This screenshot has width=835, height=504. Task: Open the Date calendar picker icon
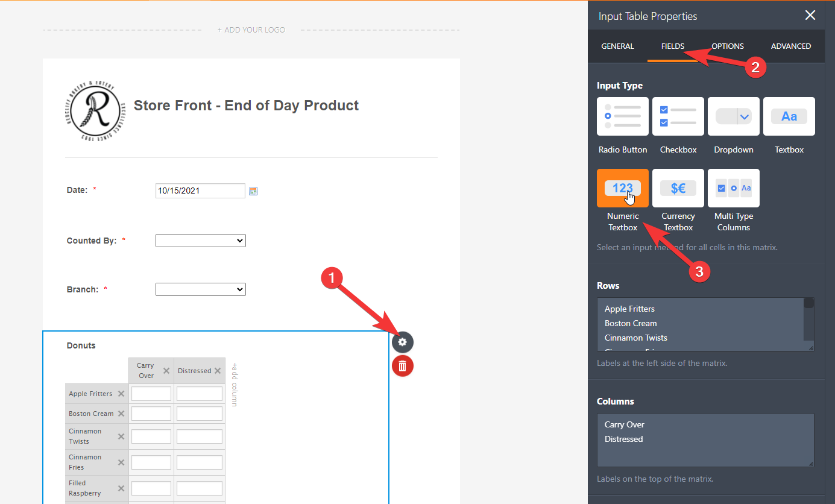pyautogui.click(x=253, y=191)
